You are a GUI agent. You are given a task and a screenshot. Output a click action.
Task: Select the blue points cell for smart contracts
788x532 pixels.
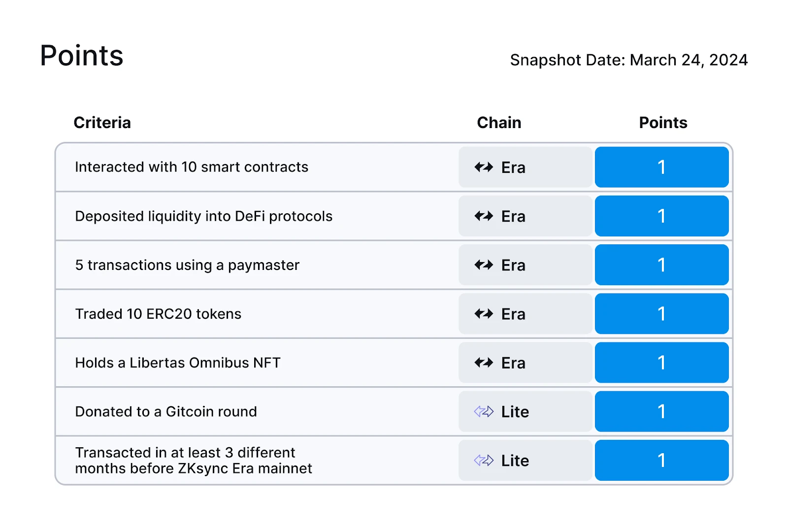click(x=661, y=167)
